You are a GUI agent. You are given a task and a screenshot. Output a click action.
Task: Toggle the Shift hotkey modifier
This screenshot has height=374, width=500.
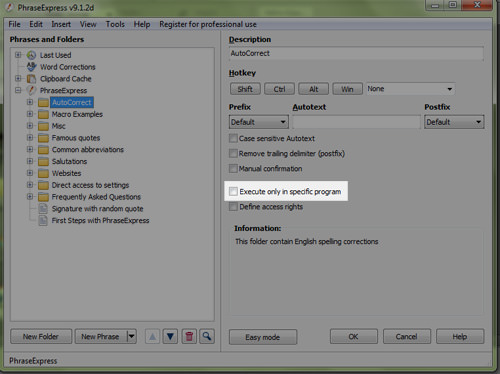[x=245, y=89]
